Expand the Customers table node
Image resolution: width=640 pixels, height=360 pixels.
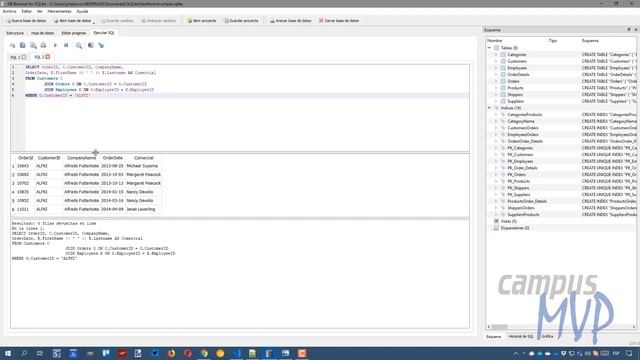[x=496, y=61]
